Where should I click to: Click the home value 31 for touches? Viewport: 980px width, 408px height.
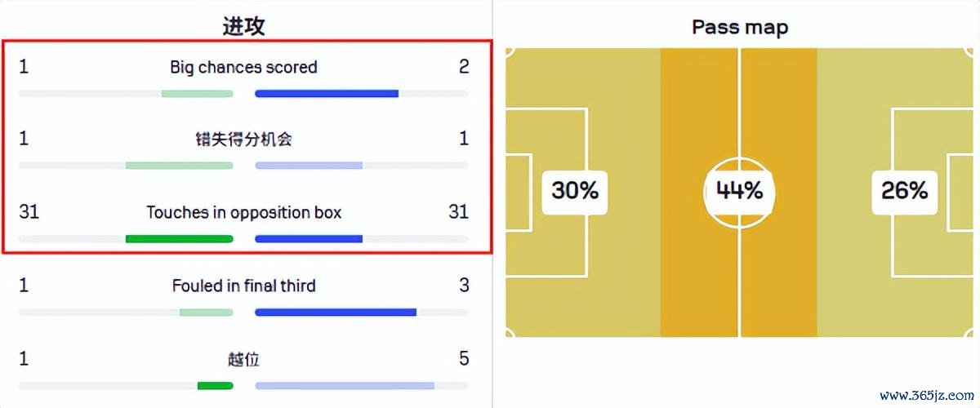pos(29,212)
